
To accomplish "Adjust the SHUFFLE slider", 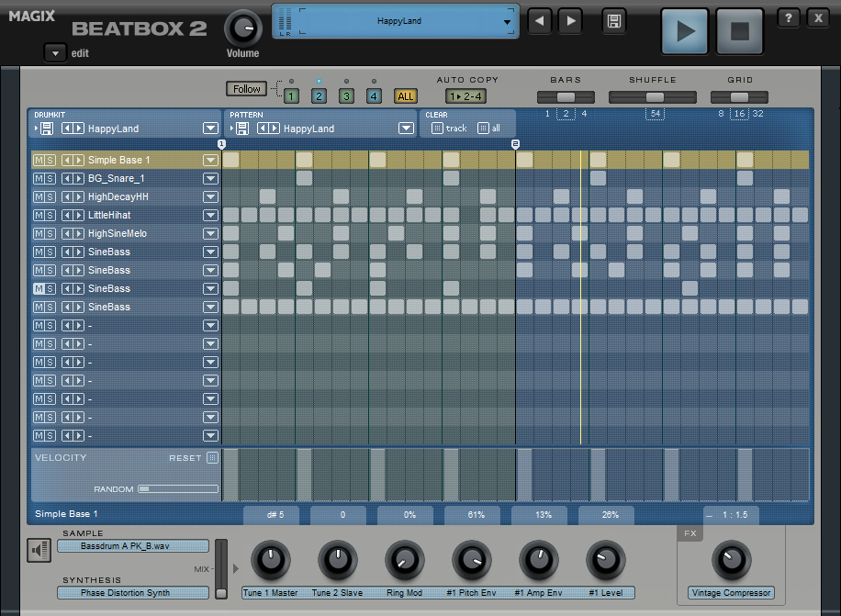I will pyautogui.click(x=653, y=97).
